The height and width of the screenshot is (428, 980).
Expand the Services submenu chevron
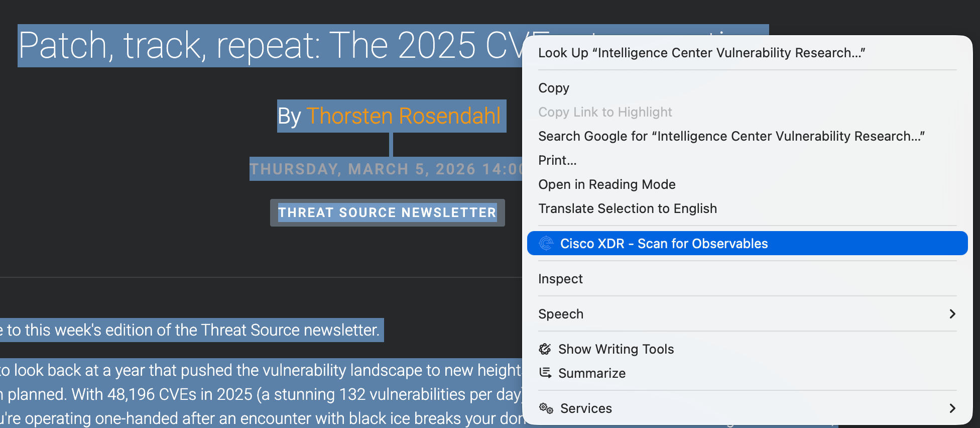tap(952, 408)
